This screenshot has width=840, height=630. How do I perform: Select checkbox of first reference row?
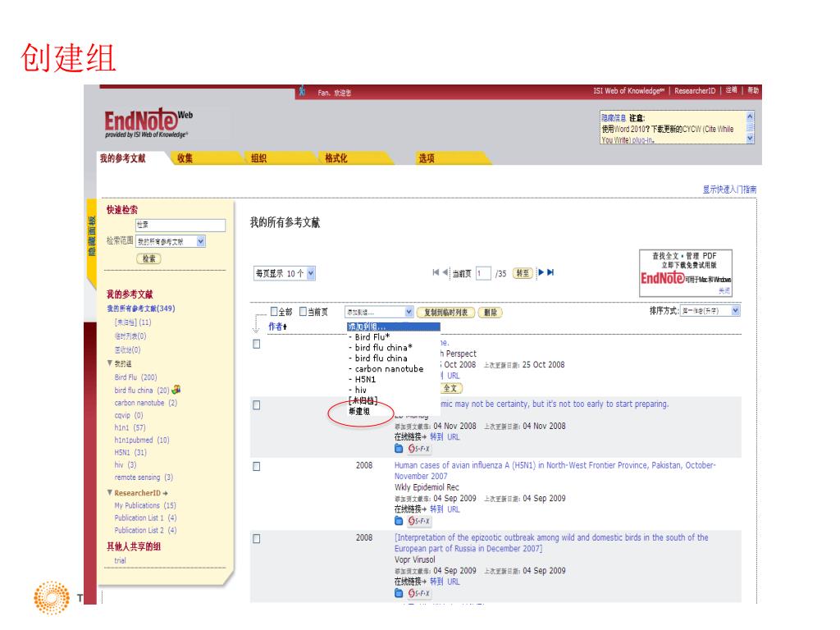[257, 344]
